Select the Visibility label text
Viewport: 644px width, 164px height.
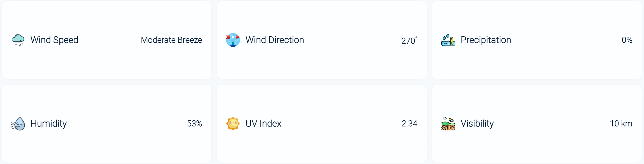tap(477, 124)
